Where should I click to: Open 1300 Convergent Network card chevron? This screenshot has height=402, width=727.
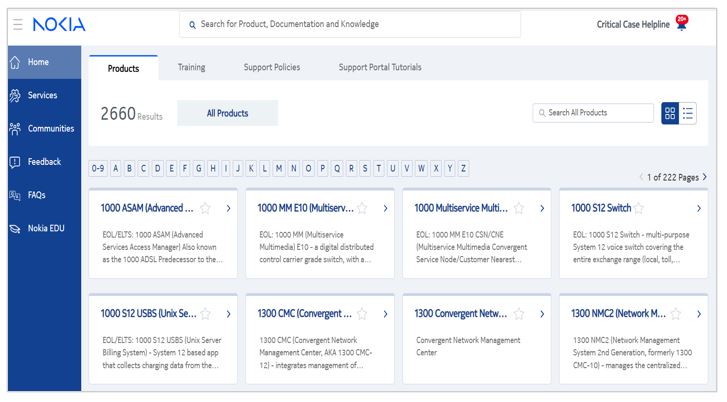(x=542, y=314)
